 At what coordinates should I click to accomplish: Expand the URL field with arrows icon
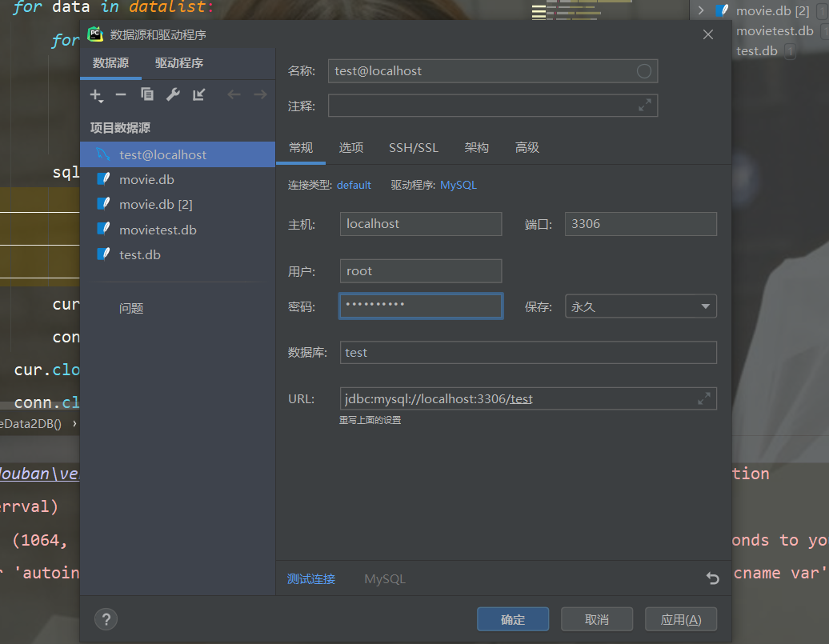703,398
